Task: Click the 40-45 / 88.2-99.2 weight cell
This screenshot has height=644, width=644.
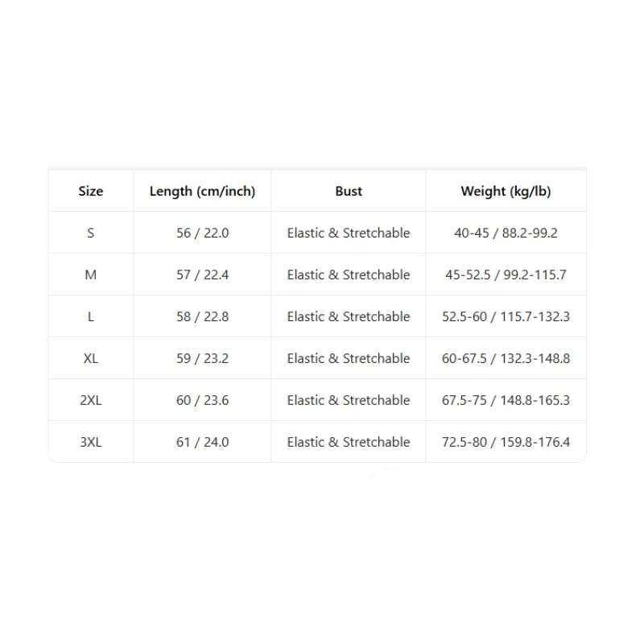Action: [x=506, y=233]
